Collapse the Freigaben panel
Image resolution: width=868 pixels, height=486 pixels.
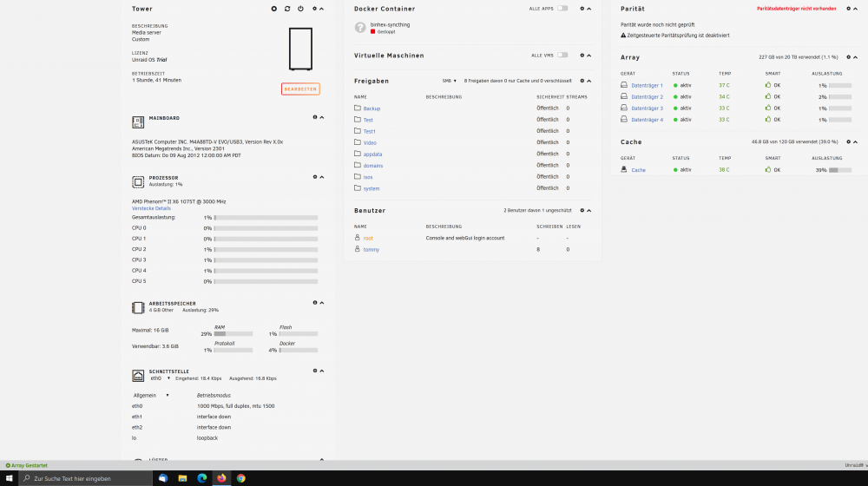[x=589, y=81]
